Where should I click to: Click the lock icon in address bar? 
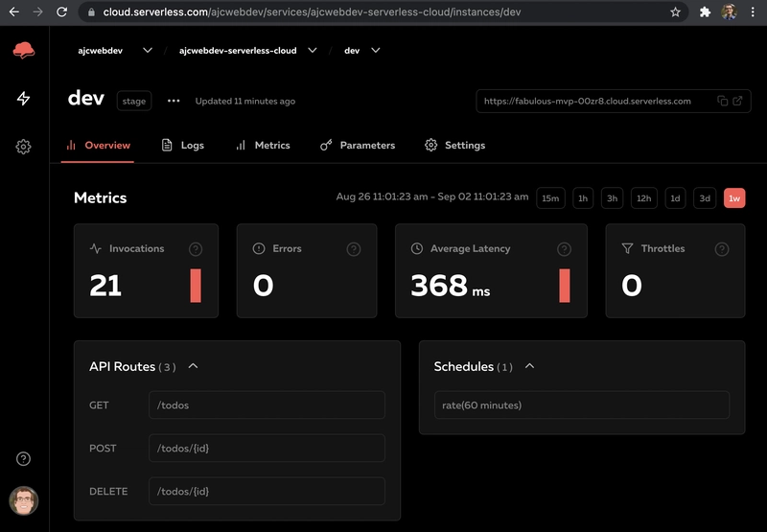click(x=91, y=12)
